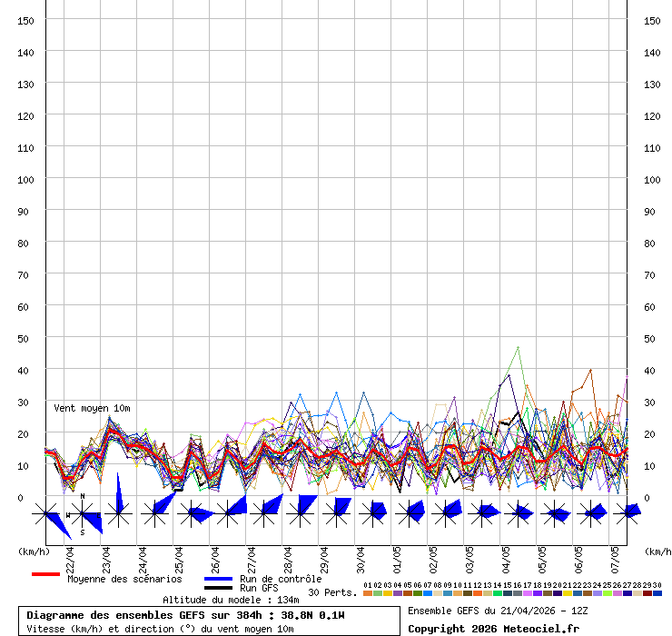
Task: Click the wind rose above the 29/04 label
Action: click(336, 513)
